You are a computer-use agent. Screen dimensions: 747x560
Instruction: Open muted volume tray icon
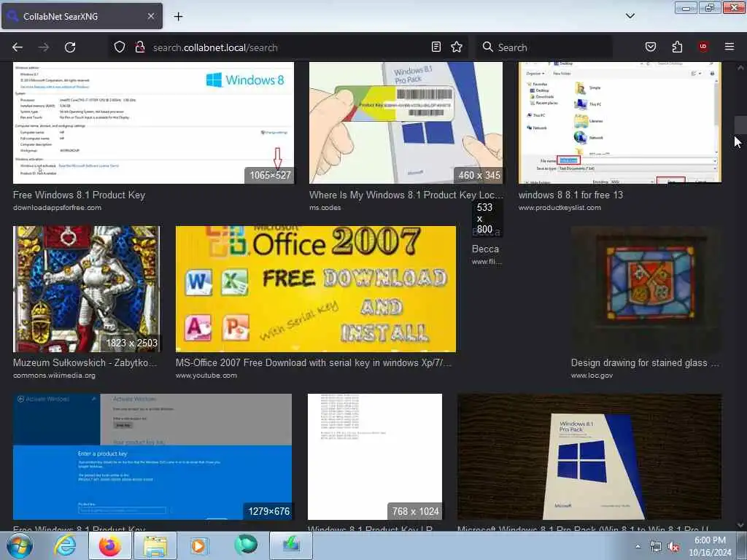coord(673,547)
